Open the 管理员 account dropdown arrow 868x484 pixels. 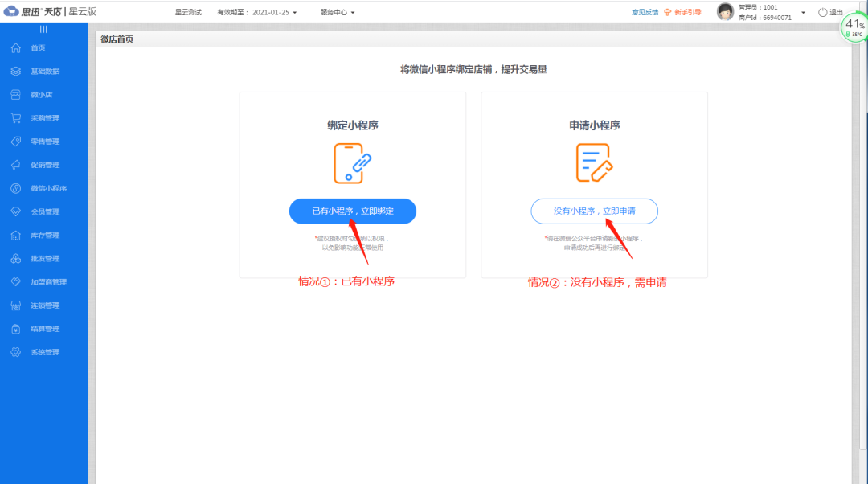tap(804, 13)
